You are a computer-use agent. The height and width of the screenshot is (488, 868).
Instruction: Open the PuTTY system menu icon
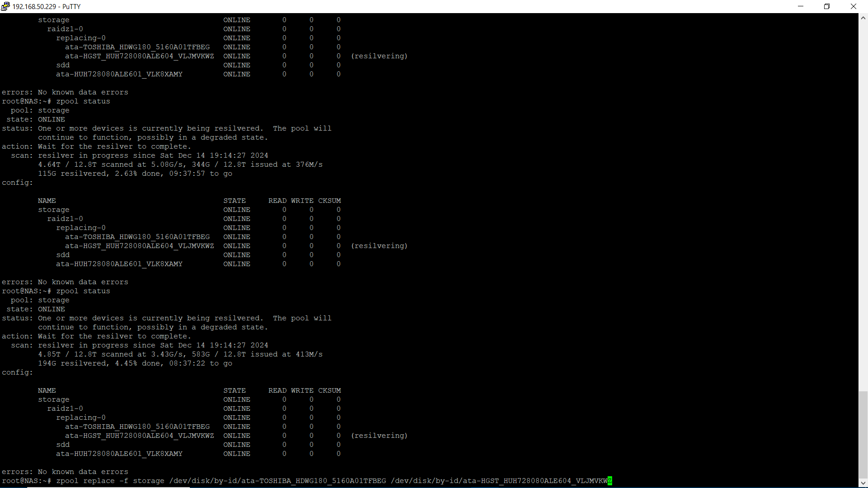[5, 6]
